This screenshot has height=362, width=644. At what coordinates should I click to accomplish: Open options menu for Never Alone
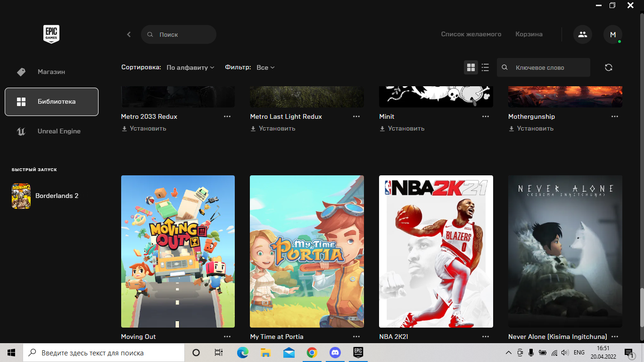click(x=615, y=337)
